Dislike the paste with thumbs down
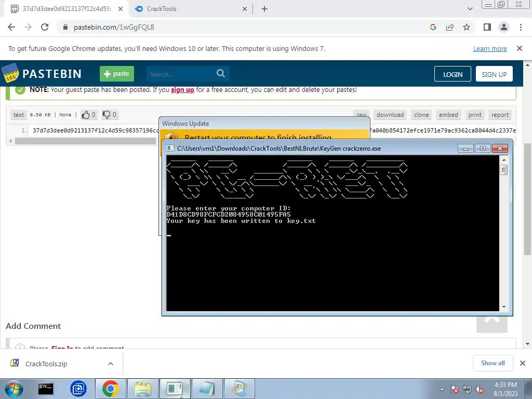This screenshot has height=399, width=532. coord(110,115)
